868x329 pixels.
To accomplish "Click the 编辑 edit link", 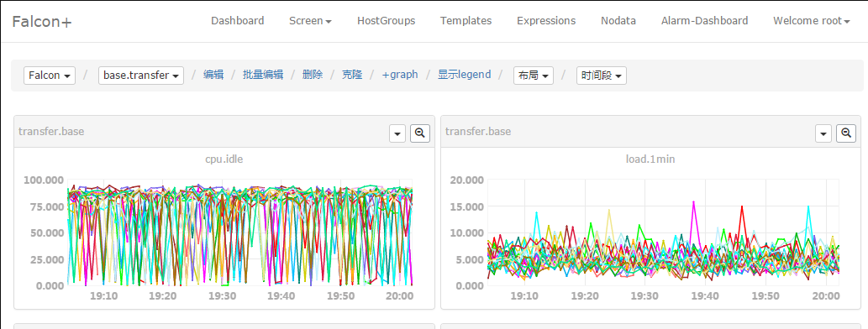I will coord(213,75).
